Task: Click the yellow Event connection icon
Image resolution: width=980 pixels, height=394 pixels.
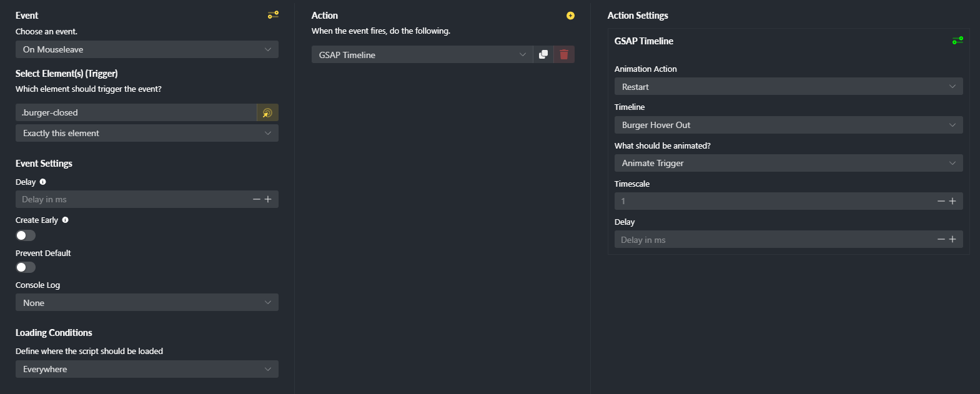Action: pos(273,14)
